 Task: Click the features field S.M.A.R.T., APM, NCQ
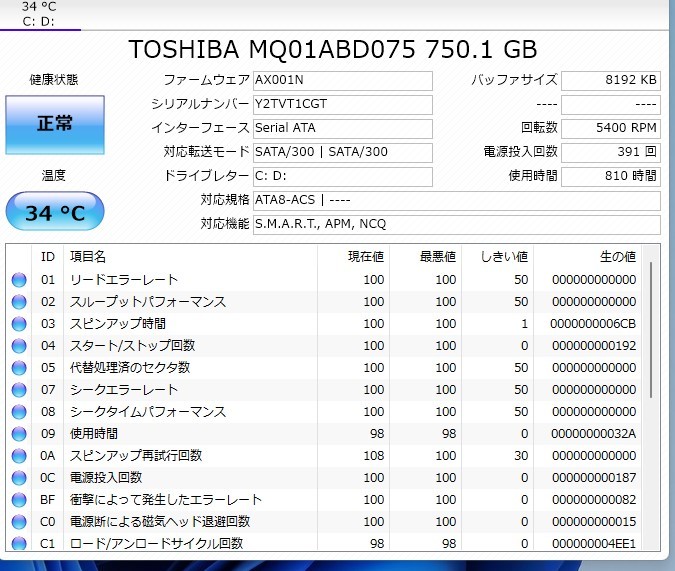pos(457,224)
